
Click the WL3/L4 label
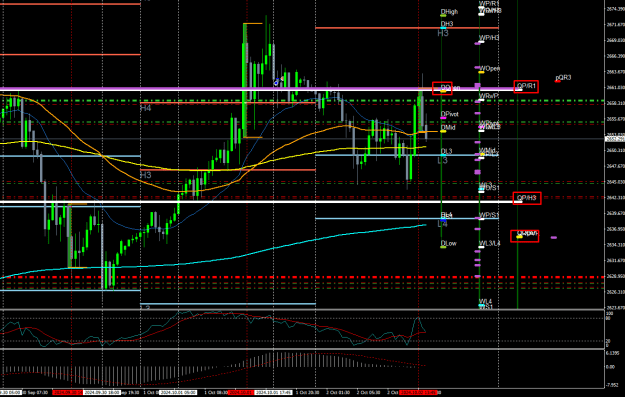[x=489, y=243]
